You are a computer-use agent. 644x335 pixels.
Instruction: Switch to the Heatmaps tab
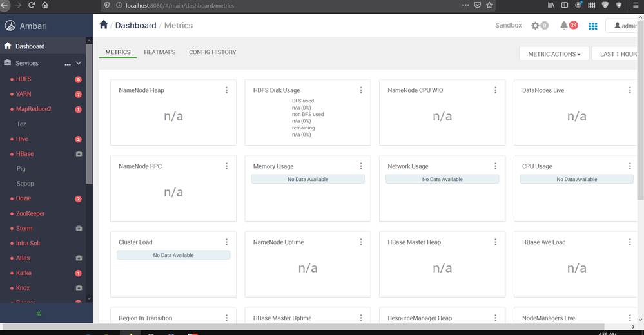click(x=160, y=52)
